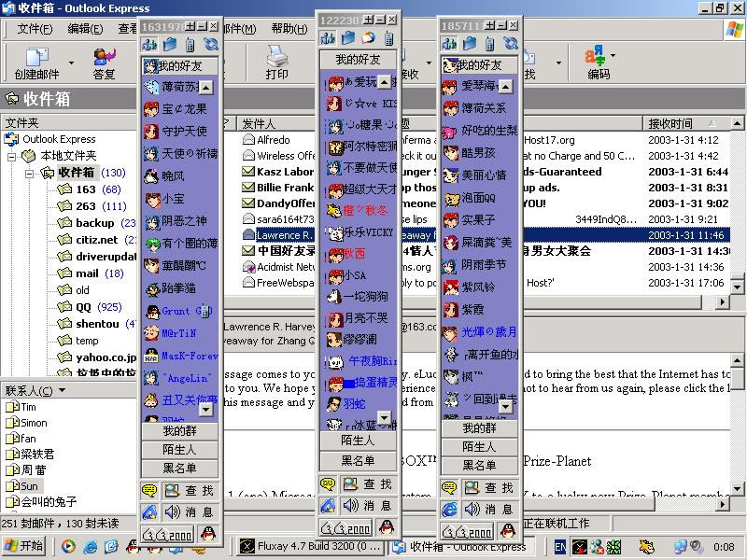Click the message list vertical scrollbar down arrow

(x=737, y=287)
